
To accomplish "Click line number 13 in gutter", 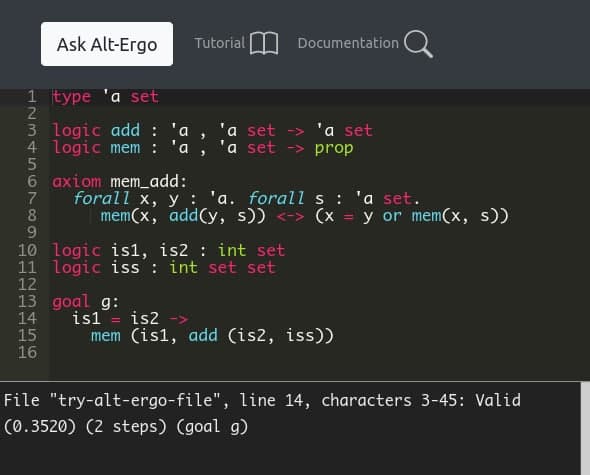I will pyautogui.click(x=27, y=301).
